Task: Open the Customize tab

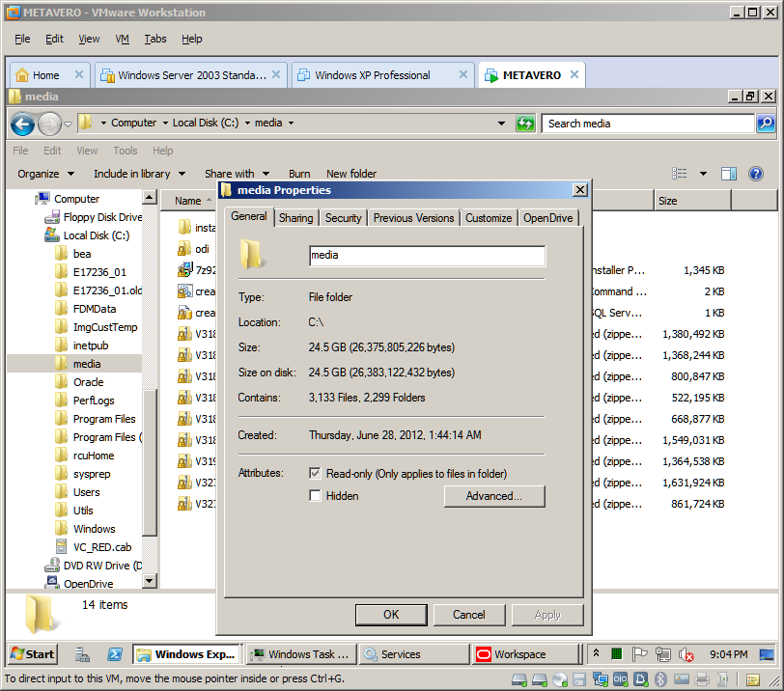Action: (x=489, y=218)
